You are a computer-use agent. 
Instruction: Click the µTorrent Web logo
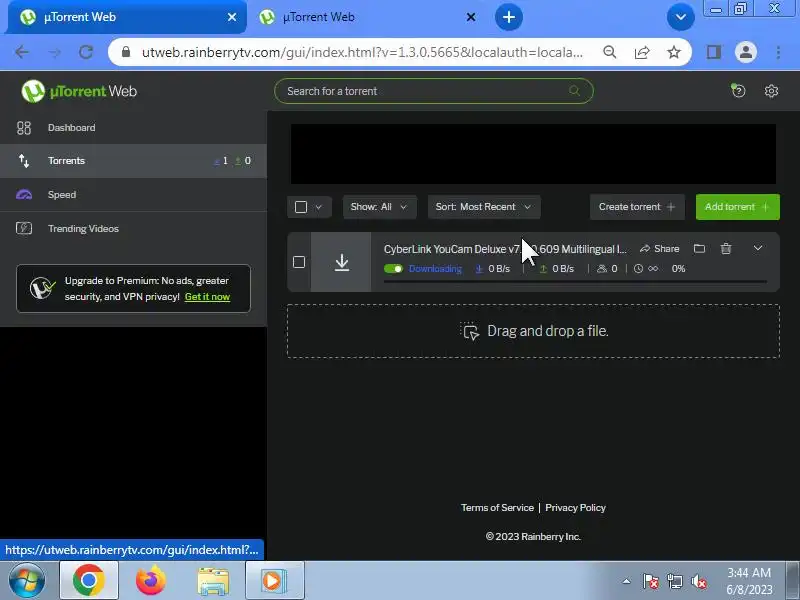coord(79,91)
